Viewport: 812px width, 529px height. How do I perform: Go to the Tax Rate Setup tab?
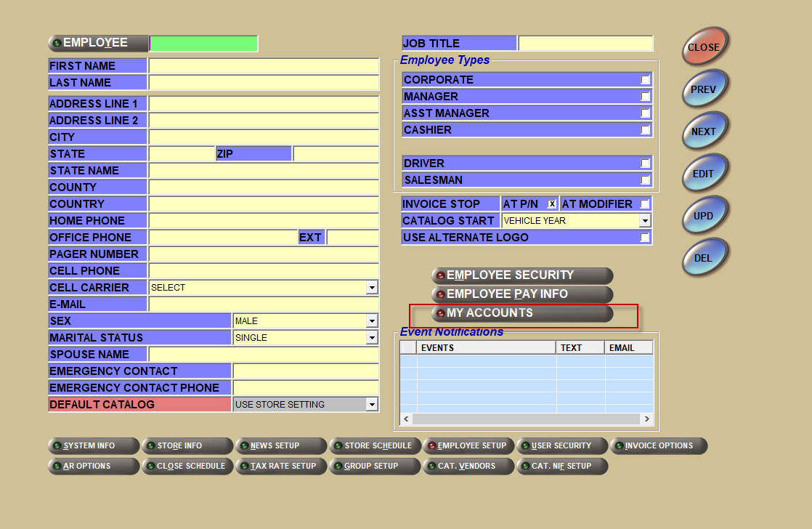pos(280,466)
